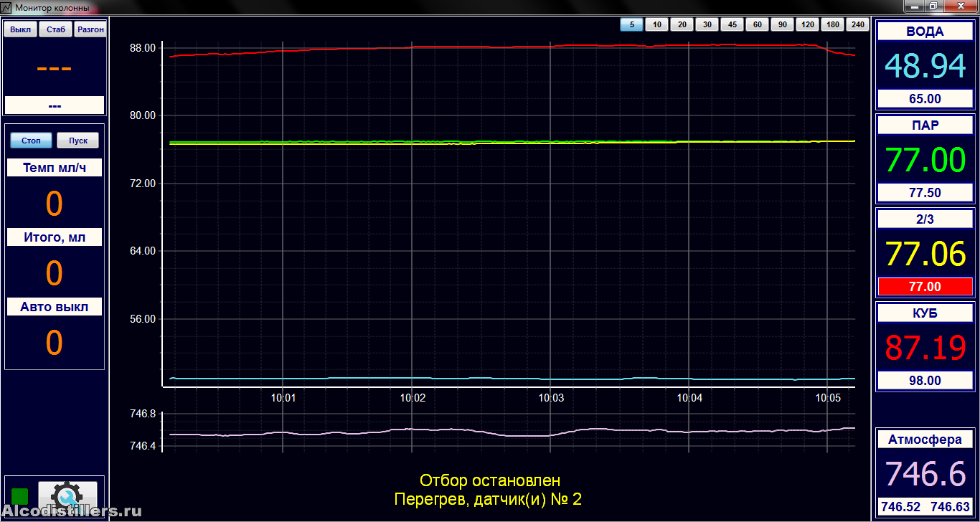Set graph range to 240 minutes

857,25
